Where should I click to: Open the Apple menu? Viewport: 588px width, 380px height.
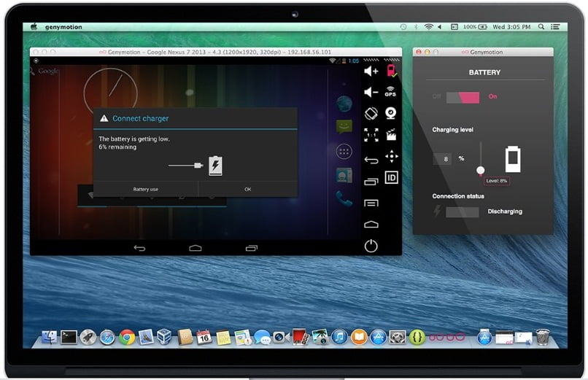tap(34, 26)
